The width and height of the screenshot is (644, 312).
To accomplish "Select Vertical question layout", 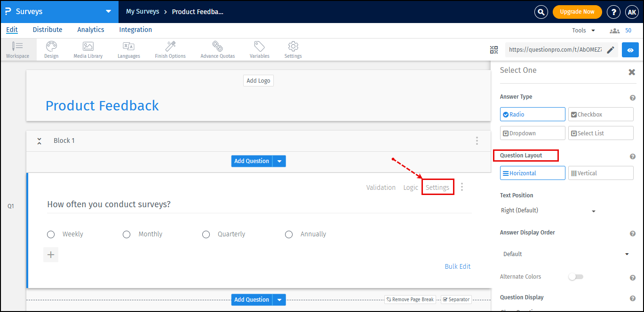I will [601, 172].
